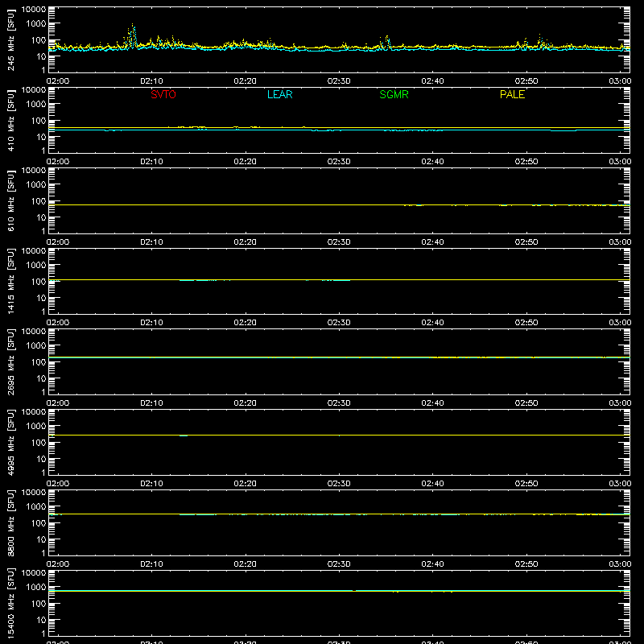Click the 10000 value on the 245 MHz axis
The image size is (644, 644).
click(x=34, y=10)
